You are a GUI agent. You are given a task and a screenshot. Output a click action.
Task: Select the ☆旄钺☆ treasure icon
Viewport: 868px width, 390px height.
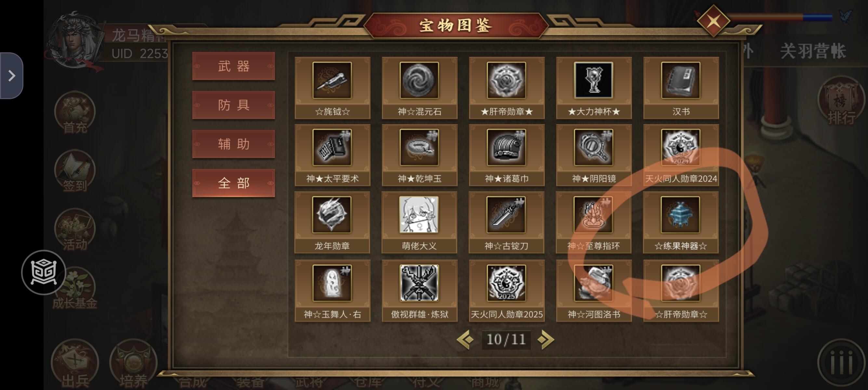click(x=332, y=80)
